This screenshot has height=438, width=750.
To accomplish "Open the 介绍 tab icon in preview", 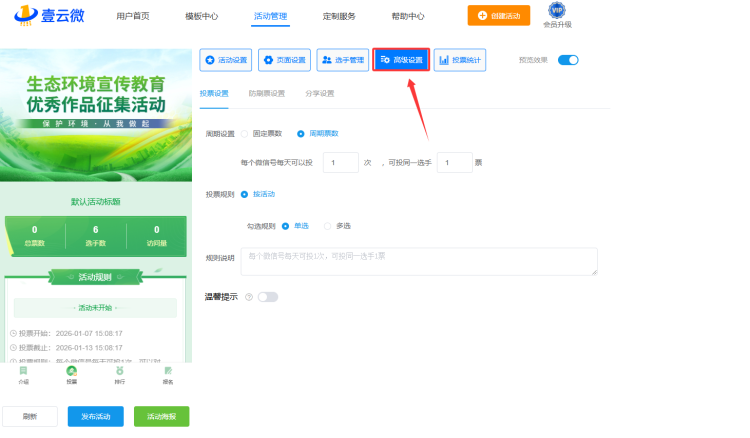I will point(24,371).
